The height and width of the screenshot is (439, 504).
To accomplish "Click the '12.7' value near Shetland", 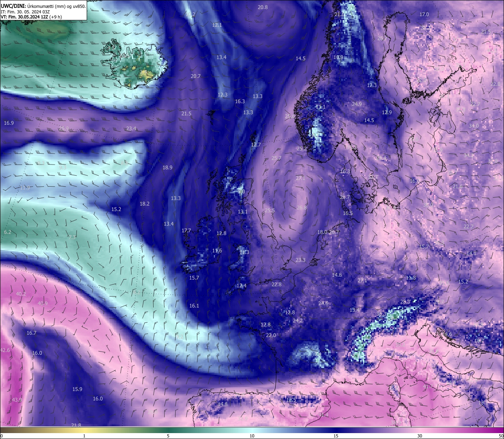I will 256,145.
